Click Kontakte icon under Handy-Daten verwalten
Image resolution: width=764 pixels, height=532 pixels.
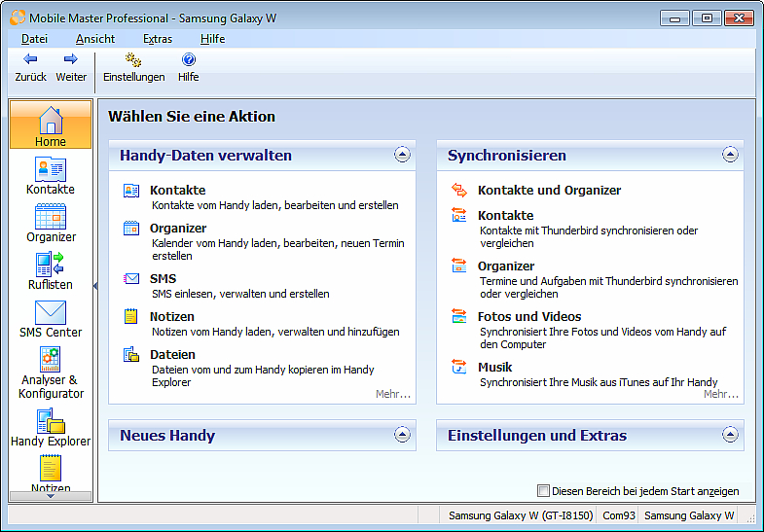(131, 191)
